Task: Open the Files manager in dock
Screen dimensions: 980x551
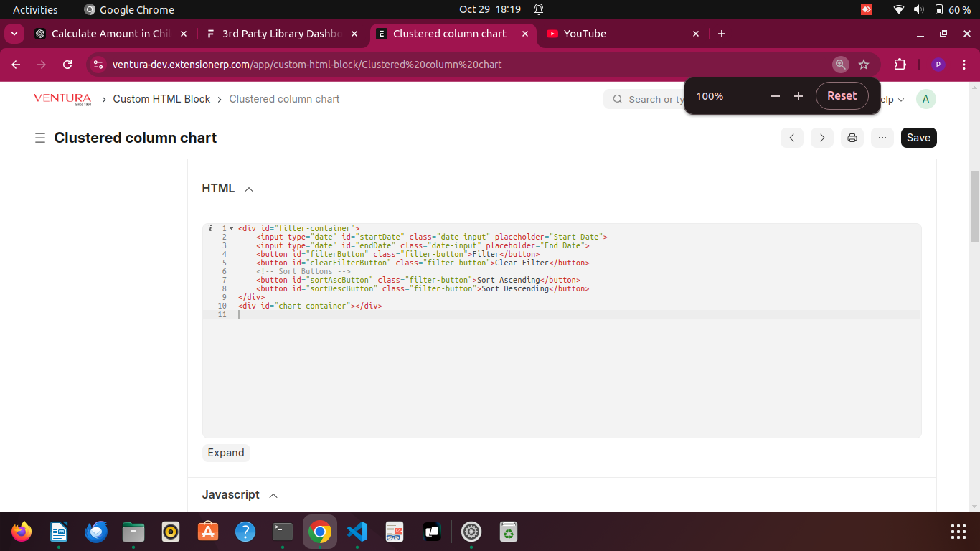Action: (x=133, y=532)
